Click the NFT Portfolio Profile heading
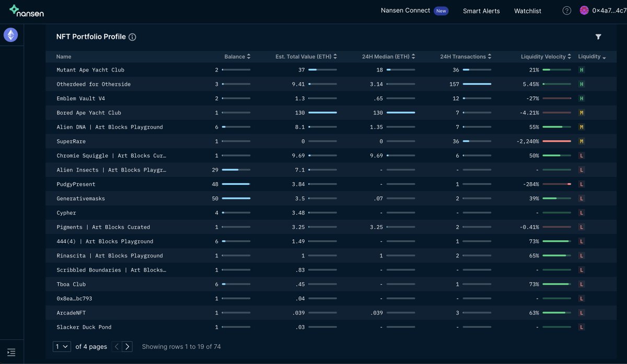627x364 pixels. 91,37
